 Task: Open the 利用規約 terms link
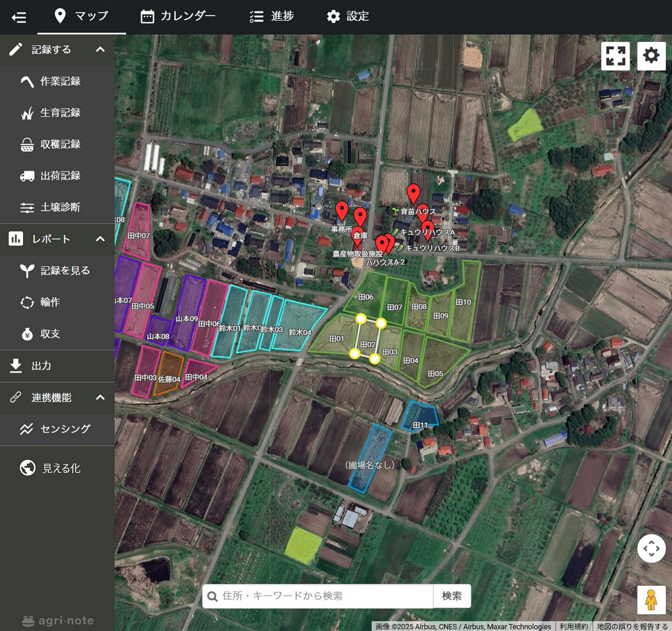pos(573,627)
